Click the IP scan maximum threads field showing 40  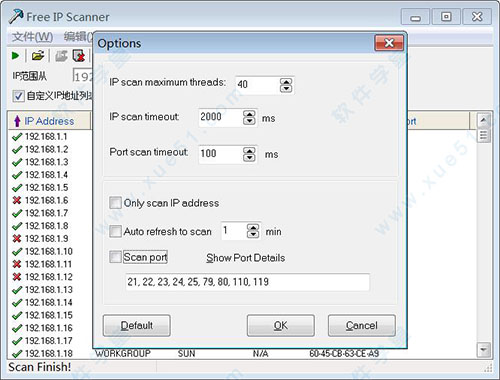coord(257,85)
